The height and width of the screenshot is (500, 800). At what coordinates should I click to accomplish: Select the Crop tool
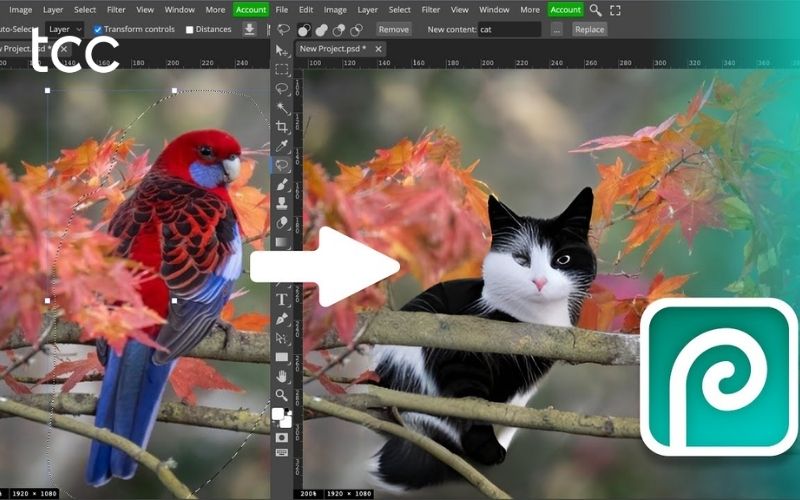click(282, 127)
